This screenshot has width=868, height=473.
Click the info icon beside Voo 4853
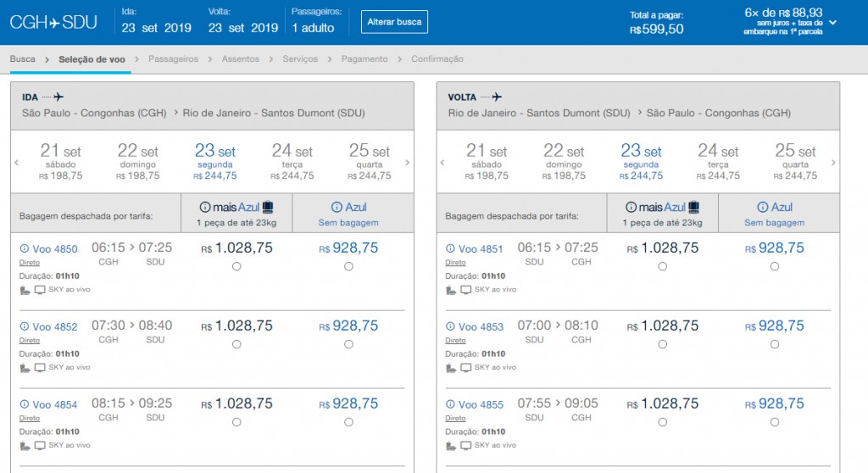[451, 326]
